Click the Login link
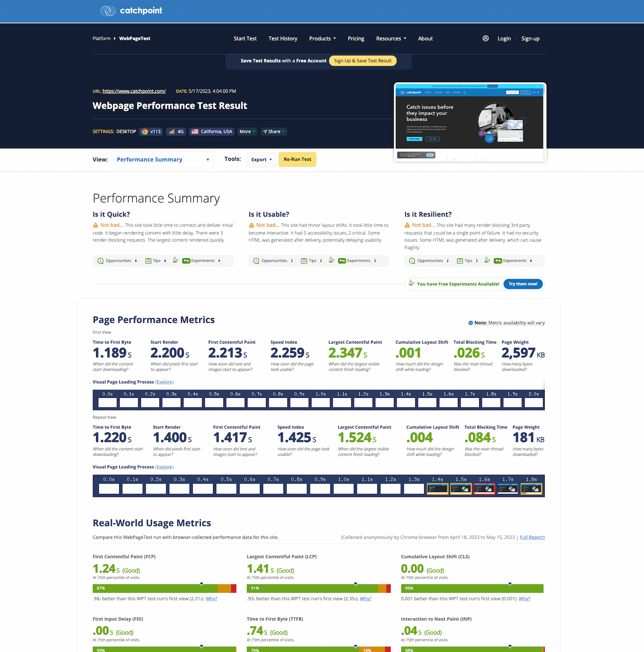Image resolution: width=644 pixels, height=652 pixels. 504,38
